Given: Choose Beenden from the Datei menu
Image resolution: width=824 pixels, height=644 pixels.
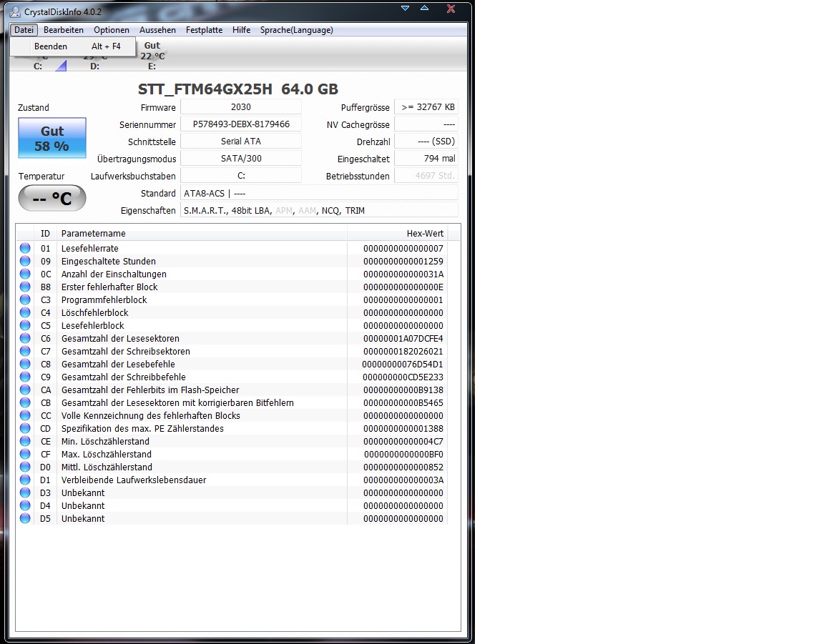Looking at the screenshot, I should tap(73, 46).
